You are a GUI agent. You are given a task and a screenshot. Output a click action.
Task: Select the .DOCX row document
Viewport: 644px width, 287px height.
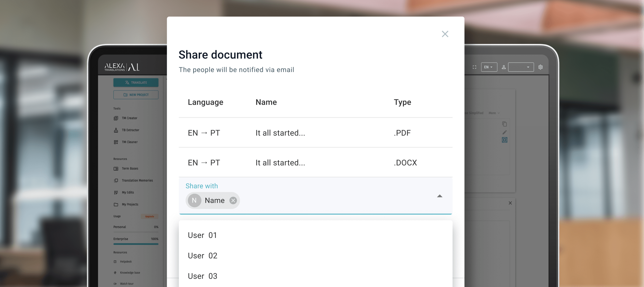[315, 163]
